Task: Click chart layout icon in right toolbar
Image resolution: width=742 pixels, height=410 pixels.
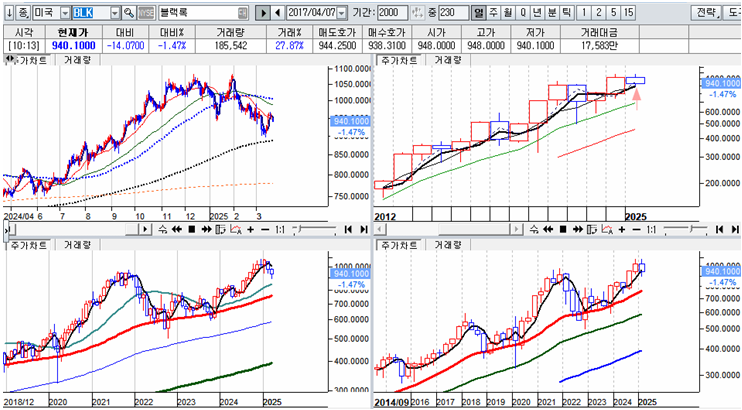Action: pyautogui.click(x=592, y=230)
